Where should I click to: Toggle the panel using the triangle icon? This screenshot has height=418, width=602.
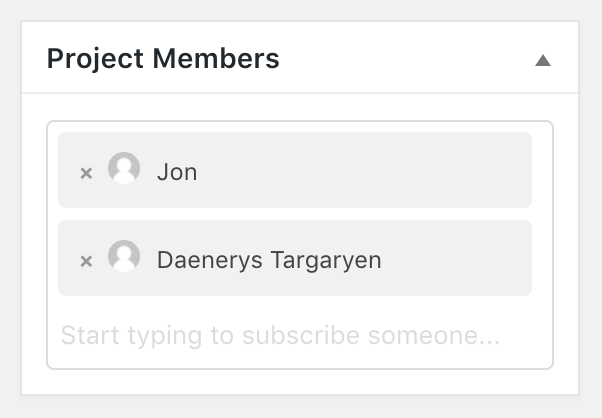[x=542, y=60]
